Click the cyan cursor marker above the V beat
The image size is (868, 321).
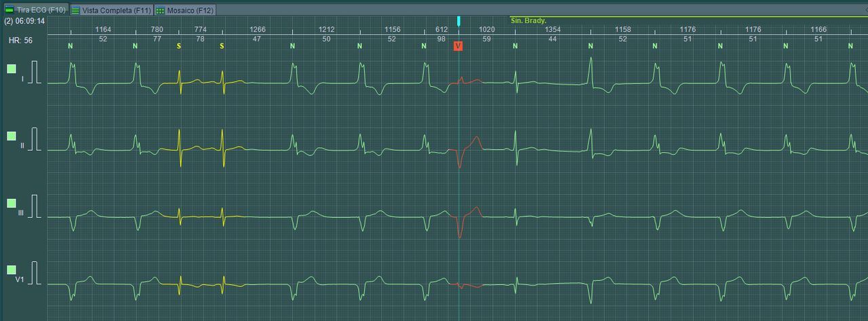(458, 21)
